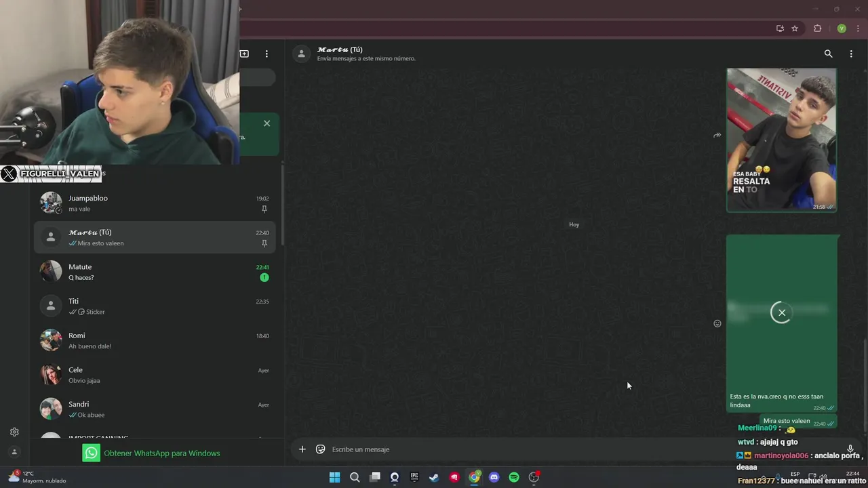The image size is (868, 488).
Task: Click the new chat icon above the chat list
Action: (244, 54)
